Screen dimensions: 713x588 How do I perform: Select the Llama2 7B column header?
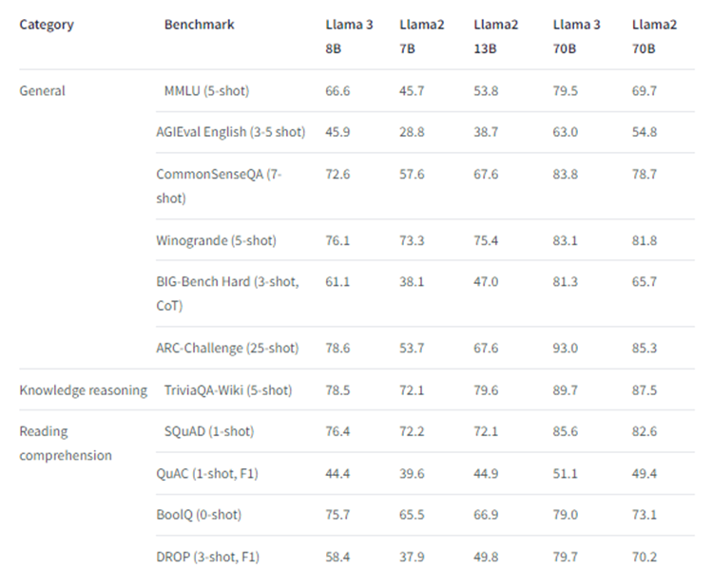421,36
